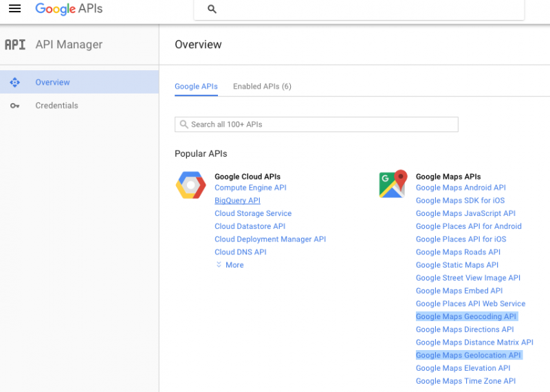Viewport: 550px width, 392px height.
Task: Click the top header search box
Action: pyautogui.click(x=359, y=9)
